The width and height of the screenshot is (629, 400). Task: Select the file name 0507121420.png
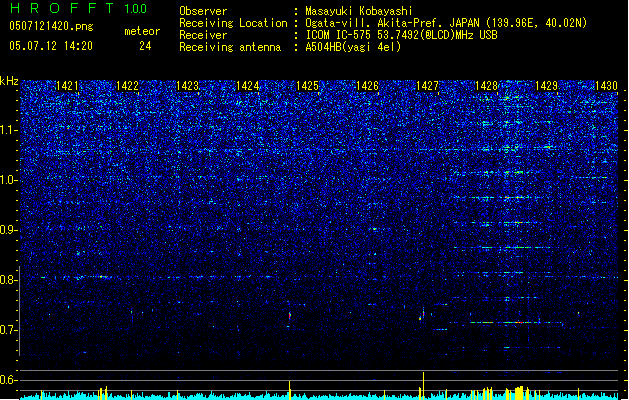51,26
